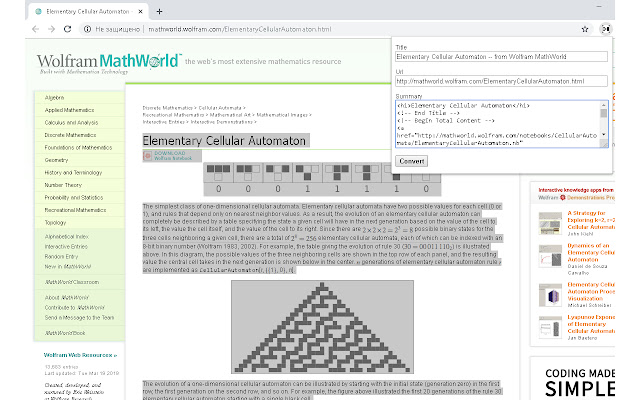Open New in MathWorld link
The width and height of the screenshot is (640, 400).
click(68, 267)
